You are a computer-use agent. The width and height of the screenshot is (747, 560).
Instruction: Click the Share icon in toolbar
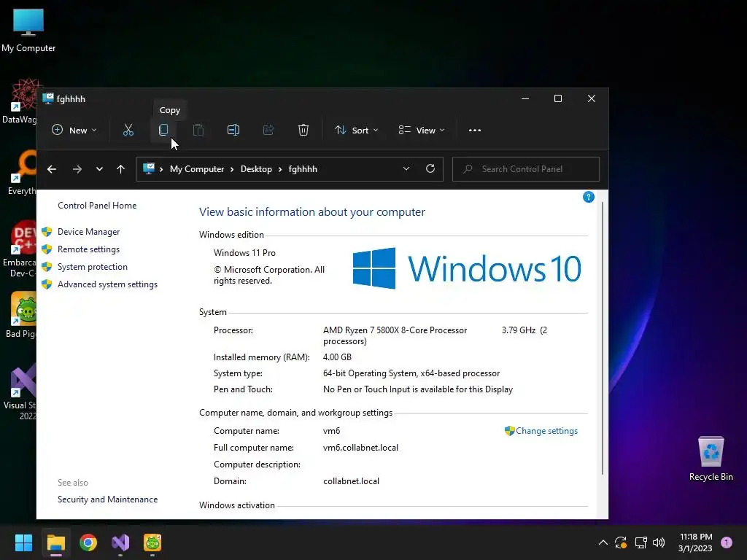point(268,130)
